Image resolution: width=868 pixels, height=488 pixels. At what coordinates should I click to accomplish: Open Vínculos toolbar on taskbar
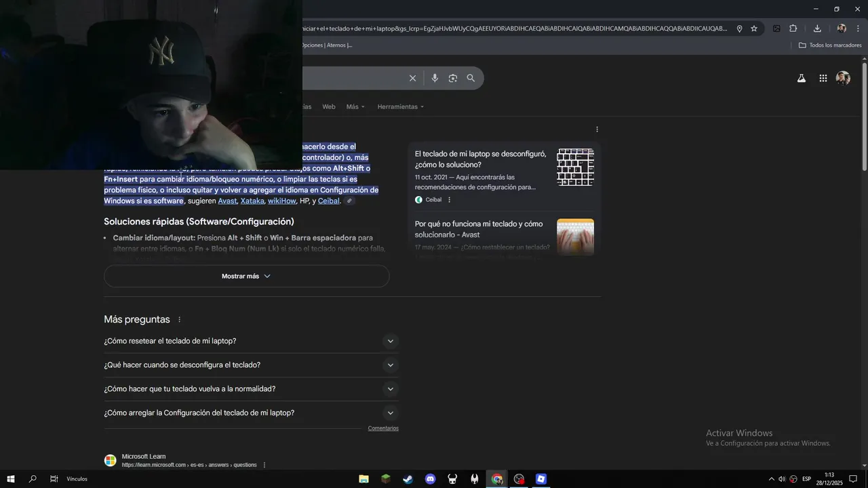(x=77, y=479)
